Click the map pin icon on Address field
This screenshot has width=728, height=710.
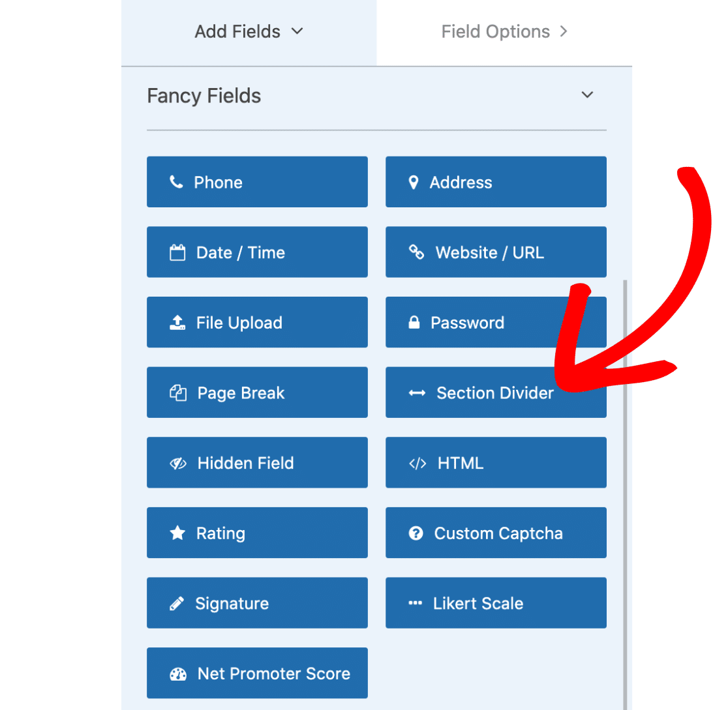[415, 183]
